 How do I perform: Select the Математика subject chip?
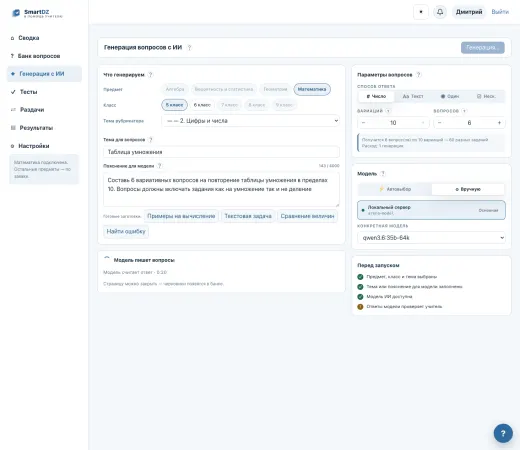coord(312,89)
